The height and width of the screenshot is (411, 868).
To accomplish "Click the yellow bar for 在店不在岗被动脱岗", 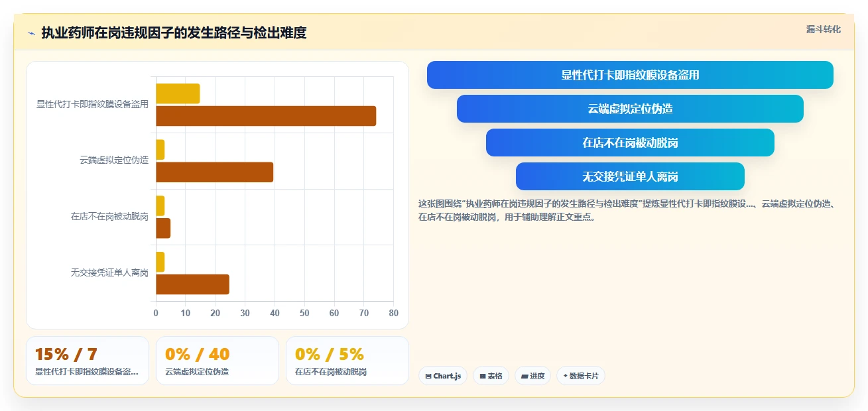I will [160, 206].
